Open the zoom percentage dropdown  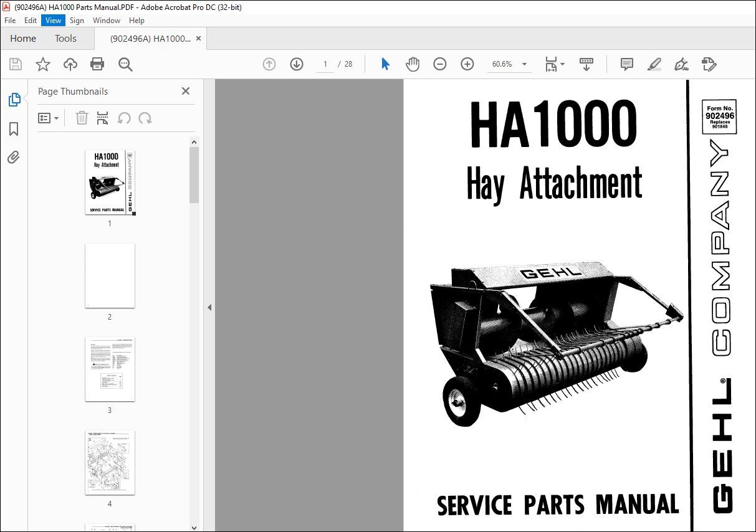coord(524,64)
